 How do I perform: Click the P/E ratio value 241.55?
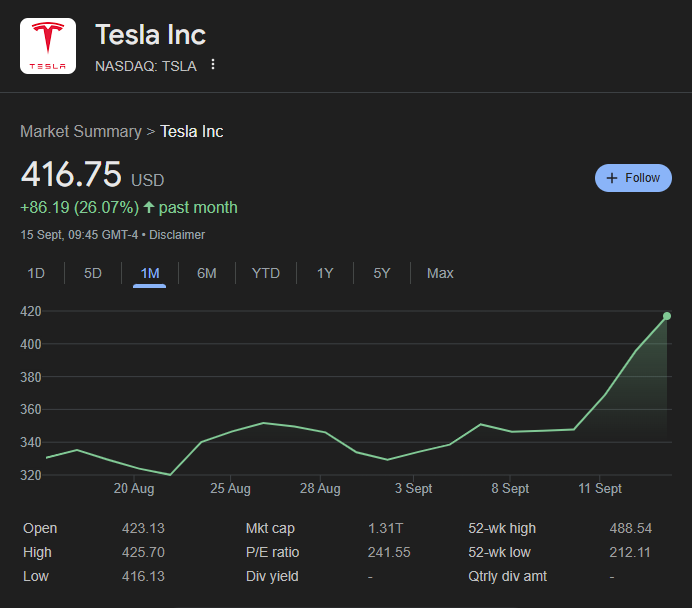389,552
